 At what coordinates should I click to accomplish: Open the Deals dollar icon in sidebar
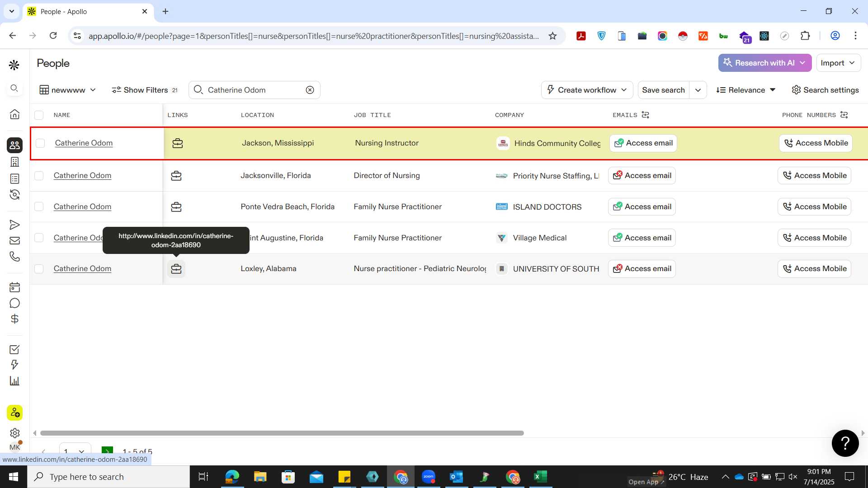click(14, 319)
